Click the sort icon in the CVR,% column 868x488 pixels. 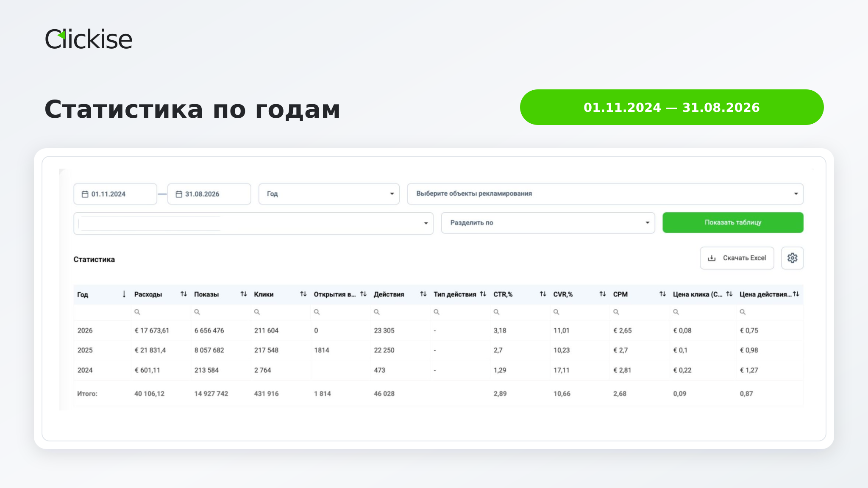pos(603,294)
